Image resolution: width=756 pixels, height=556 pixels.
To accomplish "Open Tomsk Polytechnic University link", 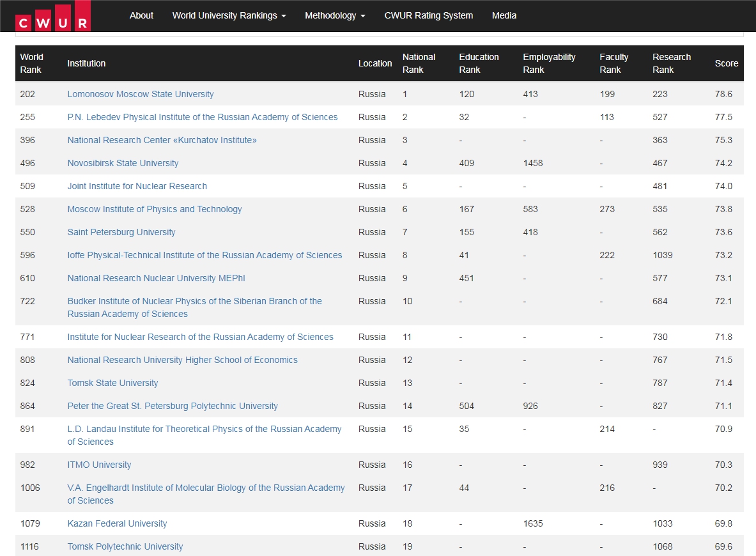I will (x=125, y=546).
